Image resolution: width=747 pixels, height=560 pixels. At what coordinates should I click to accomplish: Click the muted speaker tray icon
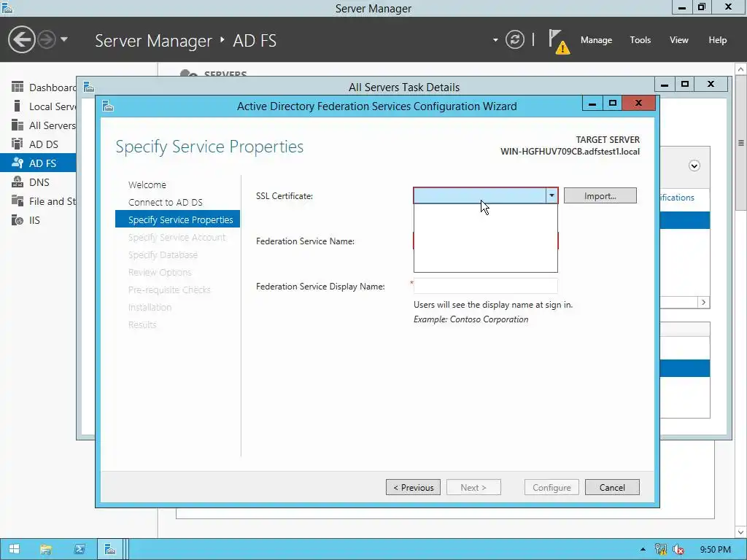pos(678,550)
